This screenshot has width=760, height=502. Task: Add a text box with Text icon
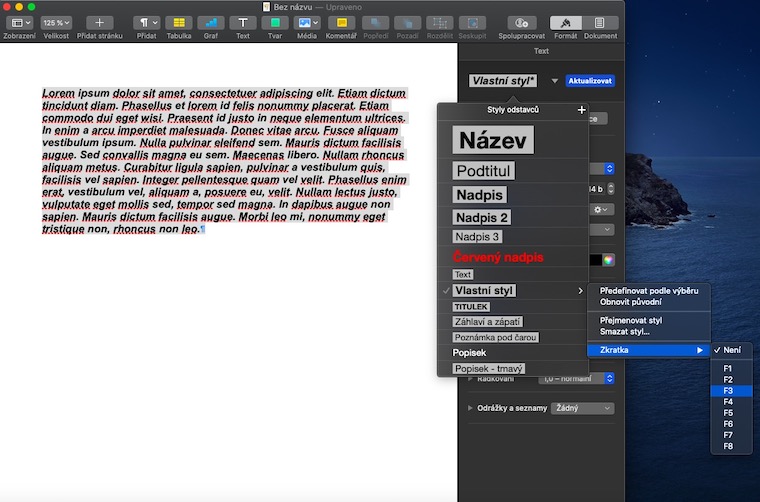243,23
